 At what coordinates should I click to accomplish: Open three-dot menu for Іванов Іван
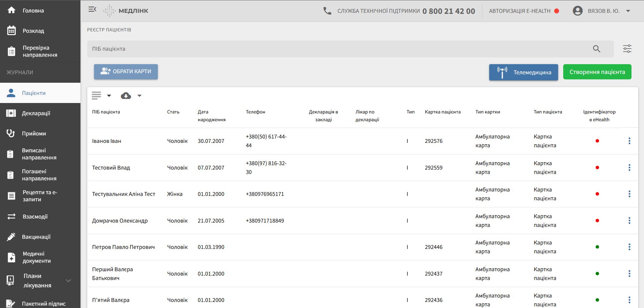point(629,141)
